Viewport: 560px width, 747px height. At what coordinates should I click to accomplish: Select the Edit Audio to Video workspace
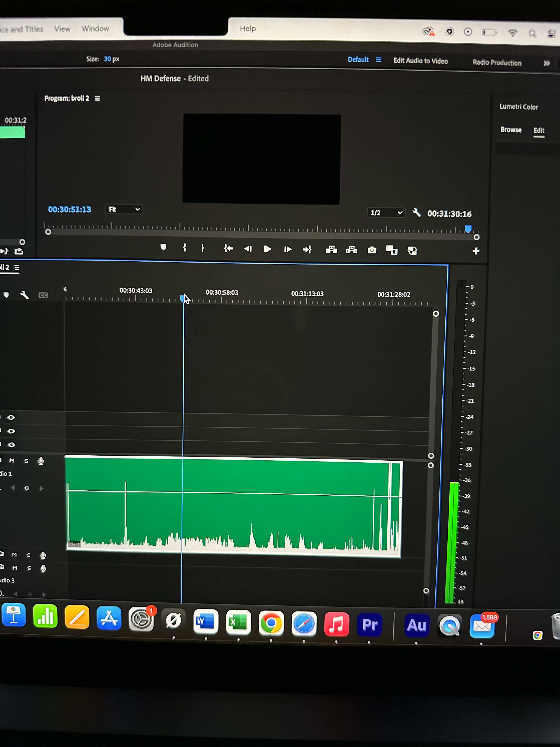coord(421,61)
